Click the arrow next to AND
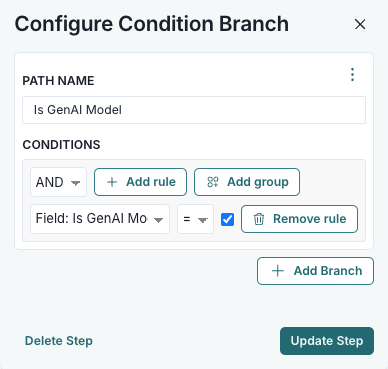 coord(76,183)
